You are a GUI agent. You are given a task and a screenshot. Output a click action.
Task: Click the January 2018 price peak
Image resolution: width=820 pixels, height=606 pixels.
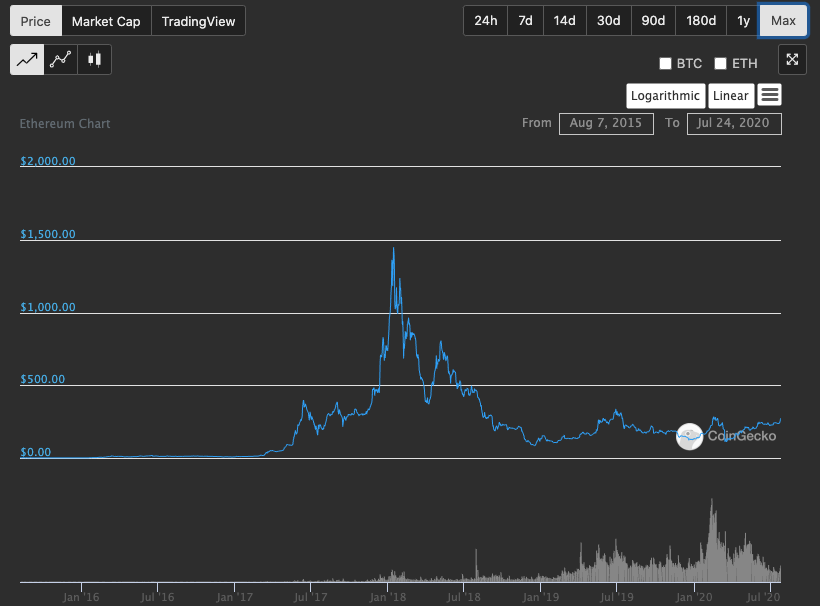[393, 249]
